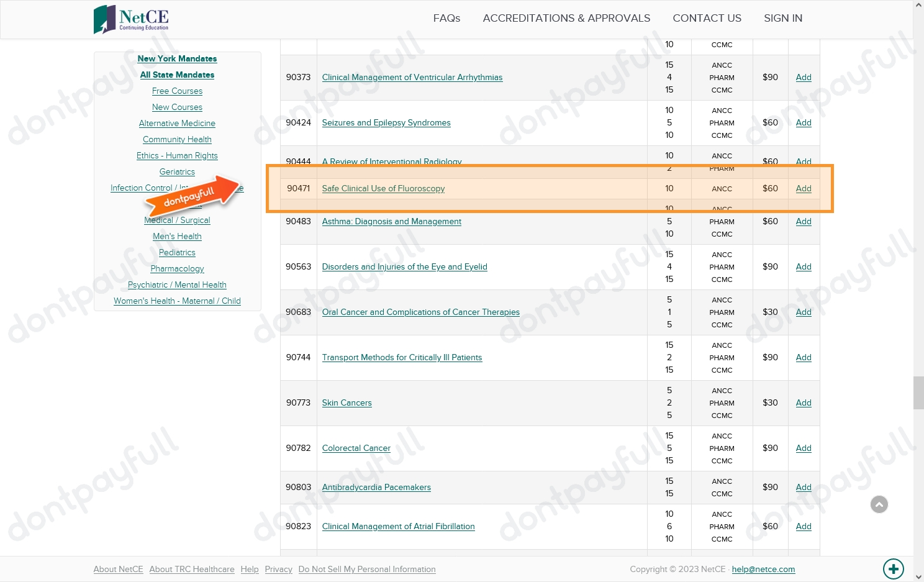The height and width of the screenshot is (582, 924).
Task: Add the Fluoroscopy course to cart
Action: coord(804,188)
